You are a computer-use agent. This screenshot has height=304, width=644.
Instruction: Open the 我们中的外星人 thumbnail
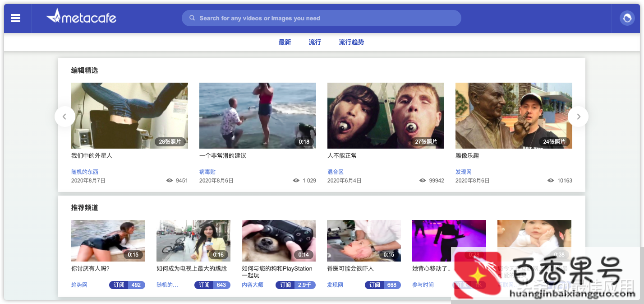pos(129,116)
